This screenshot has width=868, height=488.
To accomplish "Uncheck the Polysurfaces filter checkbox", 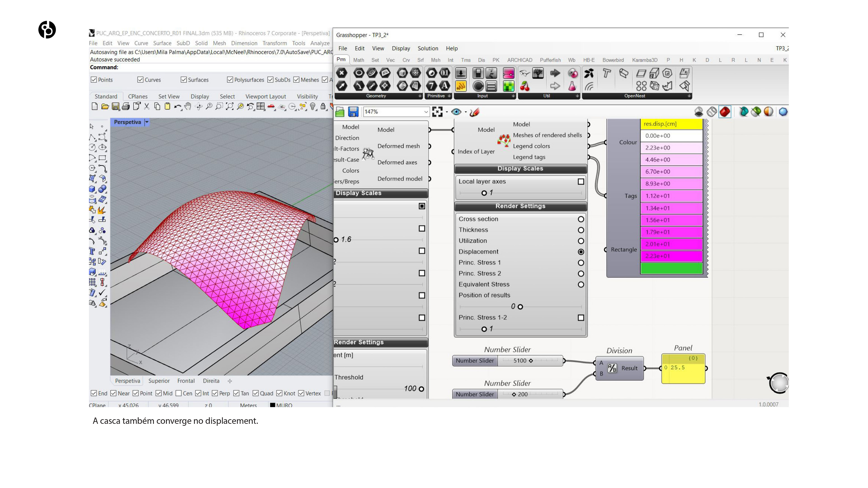I will pyautogui.click(x=230, y=80).
